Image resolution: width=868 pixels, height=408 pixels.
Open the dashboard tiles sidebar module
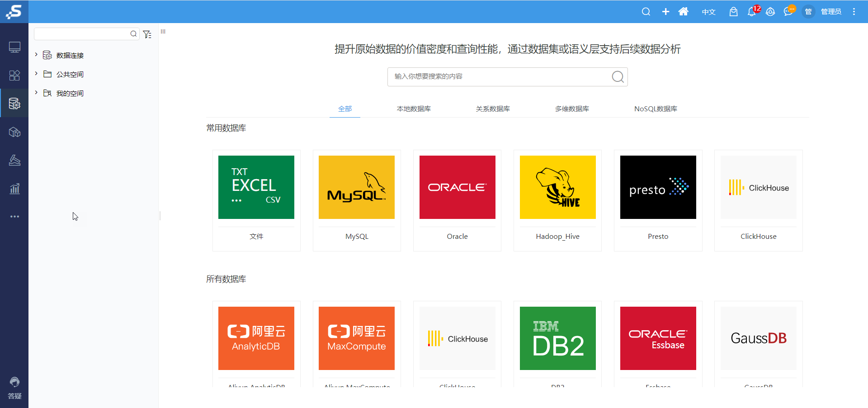click(14, 76)
